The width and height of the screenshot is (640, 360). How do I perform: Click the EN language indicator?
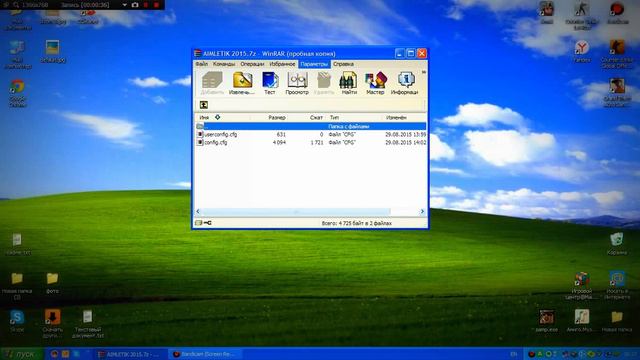click(x=514, y=354)
